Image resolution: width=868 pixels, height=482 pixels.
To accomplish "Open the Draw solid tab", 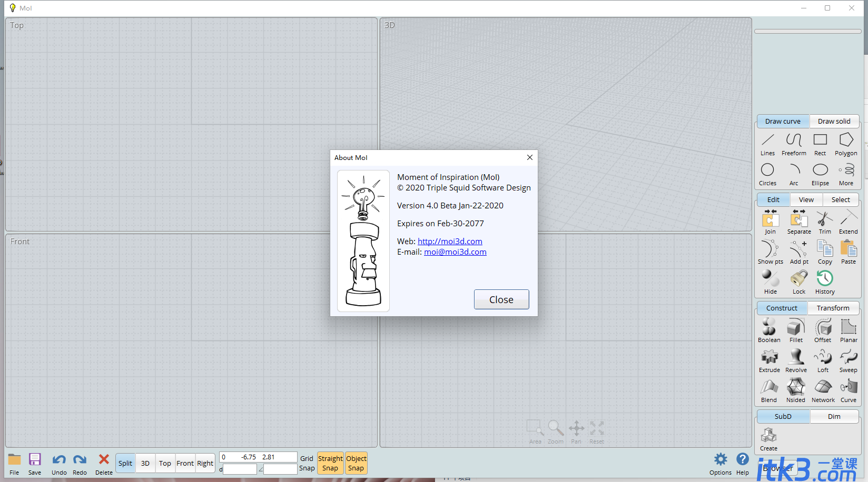I will click(834, 121).
